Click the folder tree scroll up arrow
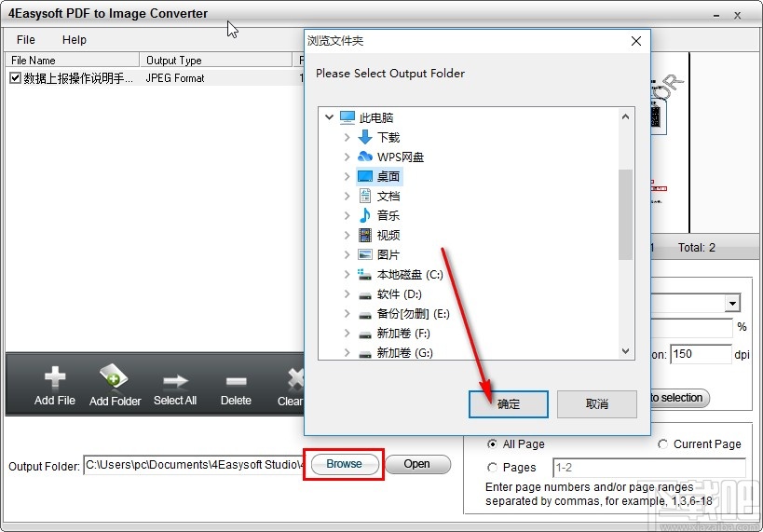The width and height of the screenshot is (763, 532). click(626, 116)
